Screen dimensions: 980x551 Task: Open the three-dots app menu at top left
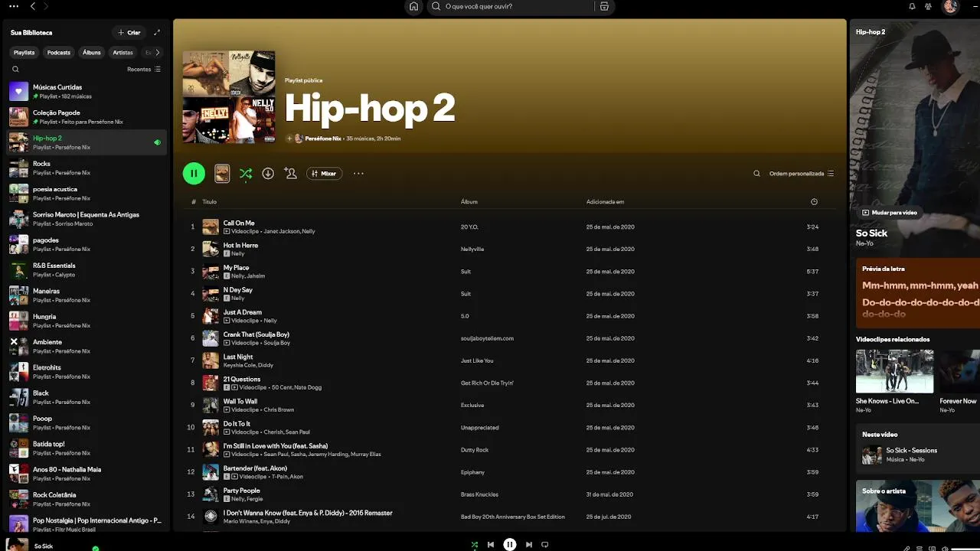[x=13, y=6]
